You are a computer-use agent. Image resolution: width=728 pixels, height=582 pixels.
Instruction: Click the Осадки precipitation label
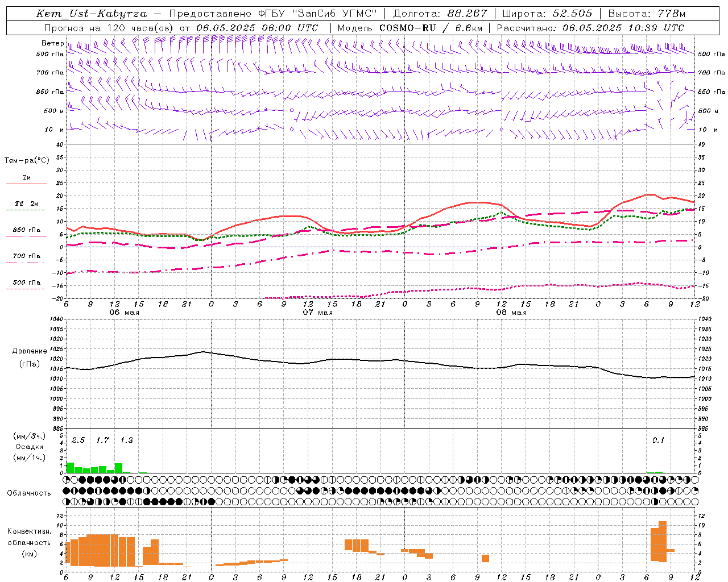click(30, 447)
